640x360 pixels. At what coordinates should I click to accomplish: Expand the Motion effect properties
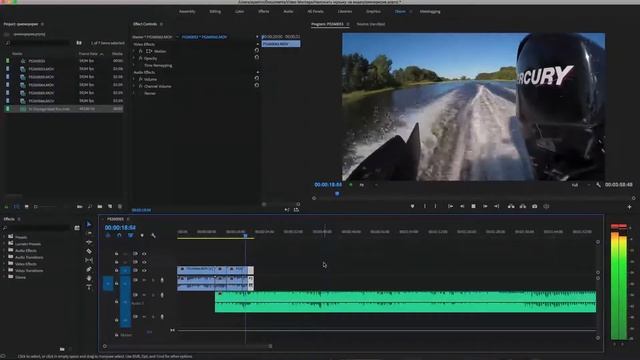134,51
